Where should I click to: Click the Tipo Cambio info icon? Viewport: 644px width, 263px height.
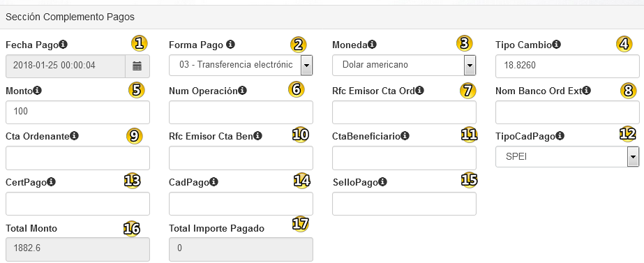coord(556,45)
